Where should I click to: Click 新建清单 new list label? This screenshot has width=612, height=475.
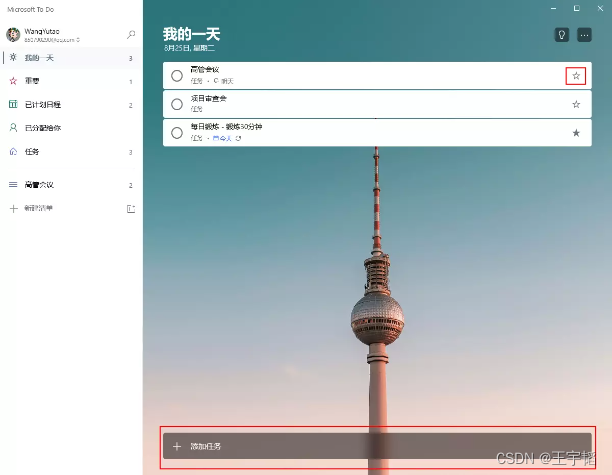pyautogui.click(x=38, y=208)
